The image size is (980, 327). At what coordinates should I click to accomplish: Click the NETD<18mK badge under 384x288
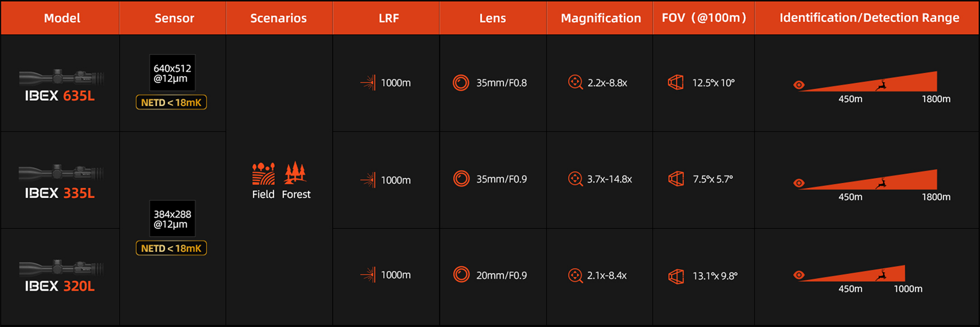(171, 248)
